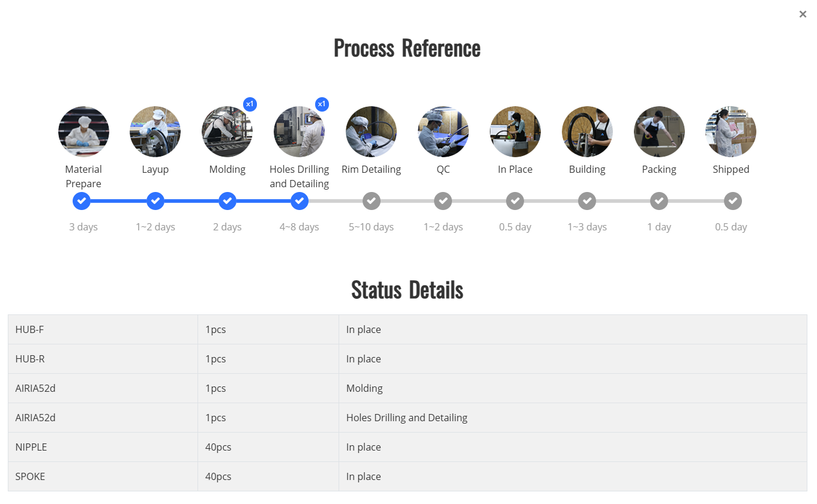Click the Material Prepare step photo
Viewport: 817px width, 504px height.
coord(83,131)
